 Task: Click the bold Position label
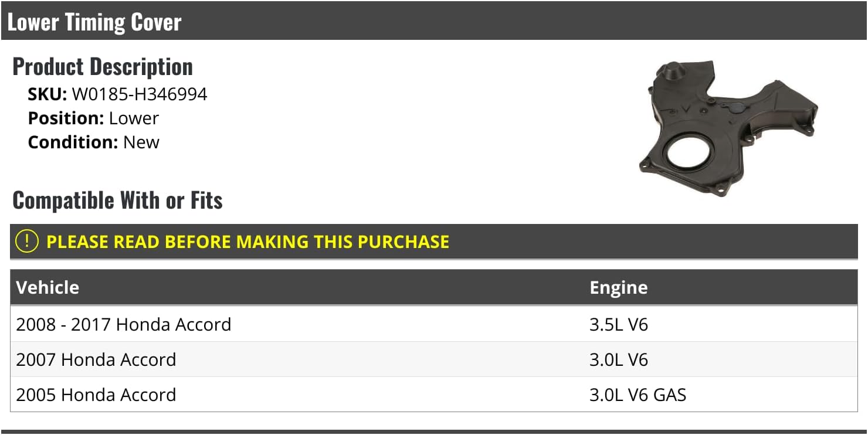click(66, 118)
